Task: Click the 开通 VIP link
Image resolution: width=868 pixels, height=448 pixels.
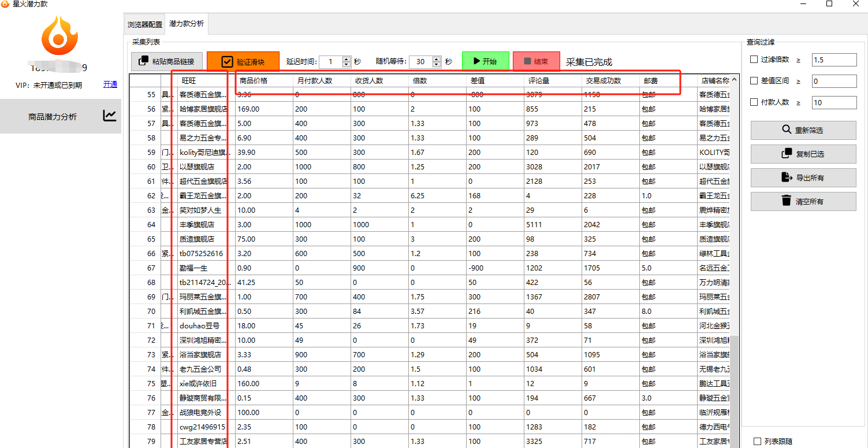Action: [110, 84]
